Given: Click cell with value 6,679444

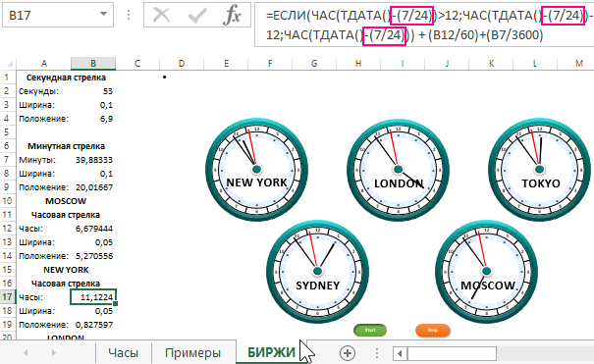Looking at the screenshot, I should click(93, 229).
